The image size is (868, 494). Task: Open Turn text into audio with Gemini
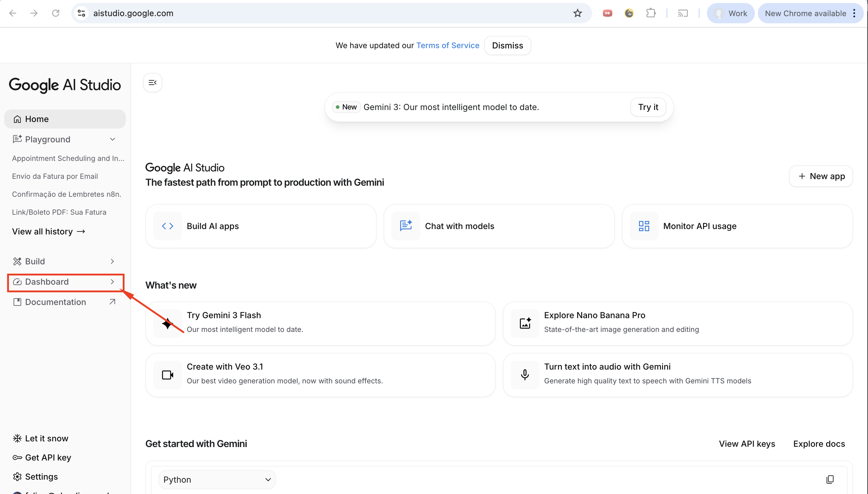pos(677,375)
